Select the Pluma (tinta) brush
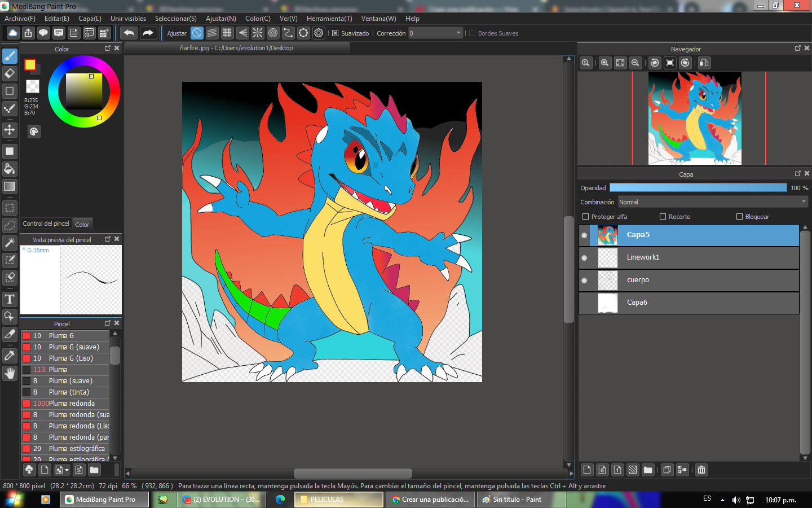812x508 pixels. tap(65, 392)
